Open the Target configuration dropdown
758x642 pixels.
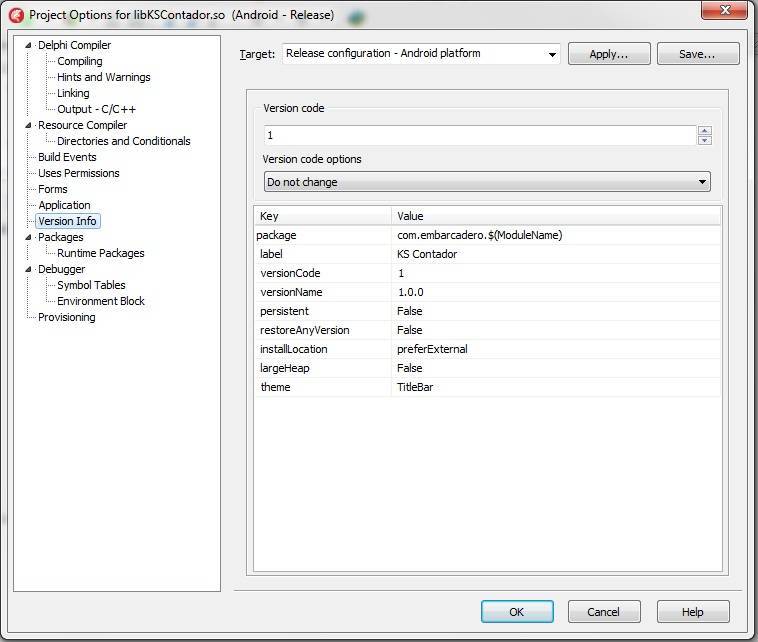pos(552,55)
